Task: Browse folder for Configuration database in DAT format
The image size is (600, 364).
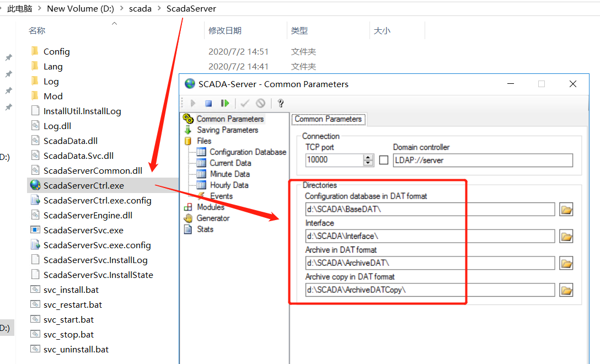Action: 566,210
